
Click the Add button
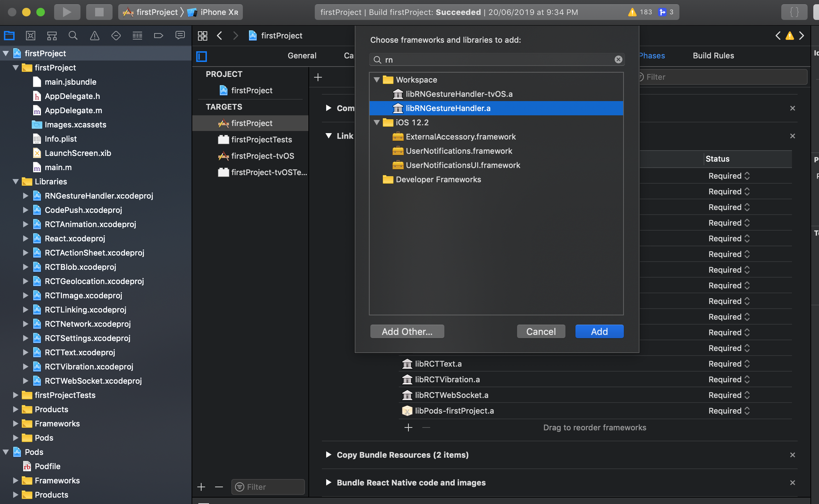[599, 331]
